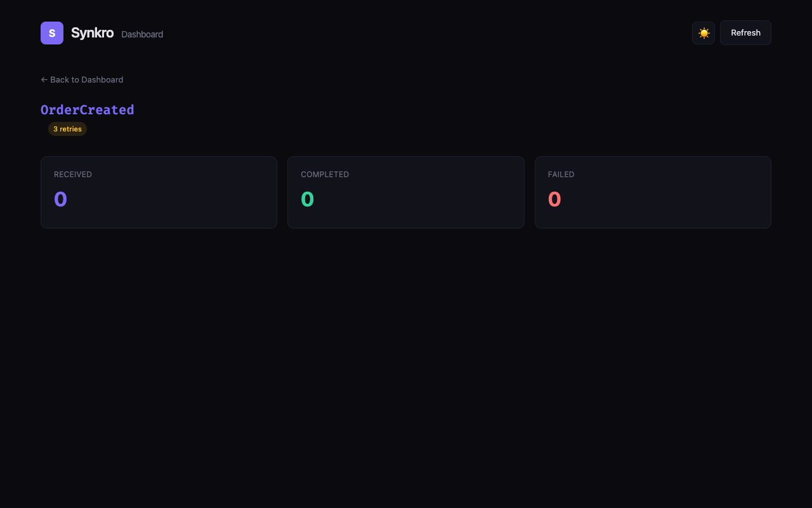Select the Dashboard label in the header
This screenshot has width=812, height=508.
(142, 34)
